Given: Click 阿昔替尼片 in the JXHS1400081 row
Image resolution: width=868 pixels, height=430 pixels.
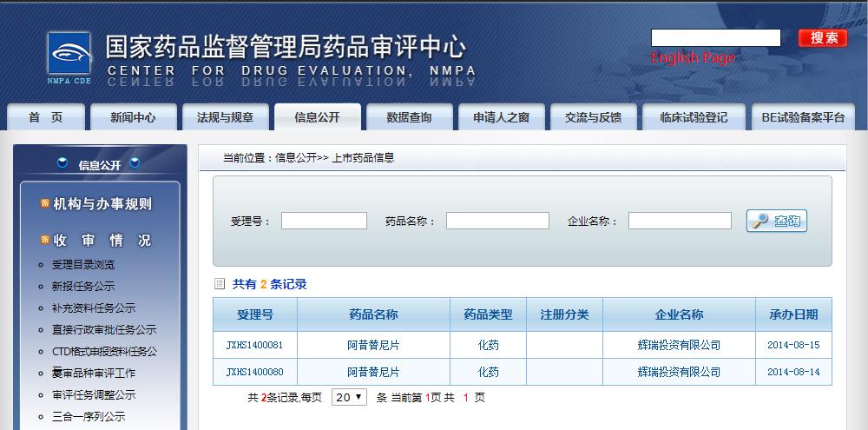Looking at the screenshot, I should point(373,345).
